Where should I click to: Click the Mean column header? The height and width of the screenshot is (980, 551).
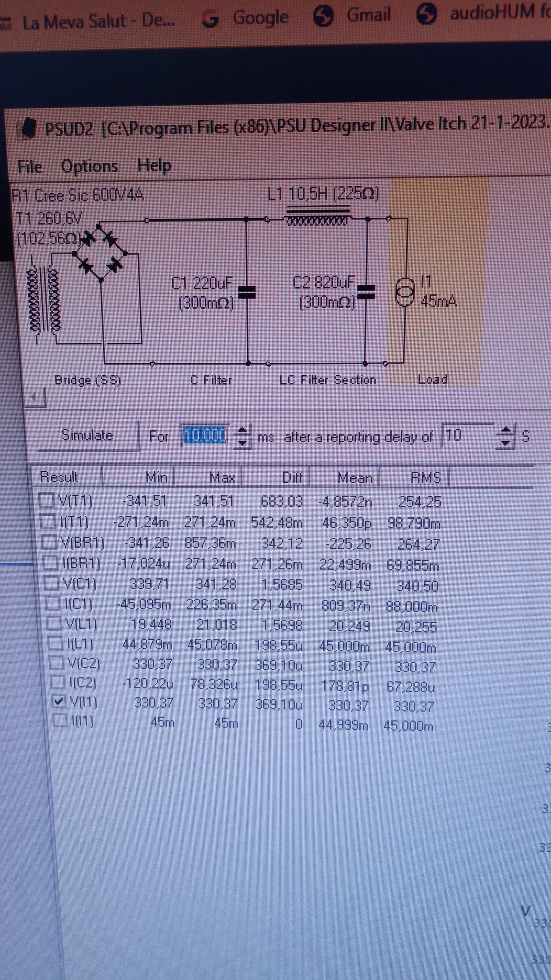click(345, 477)
